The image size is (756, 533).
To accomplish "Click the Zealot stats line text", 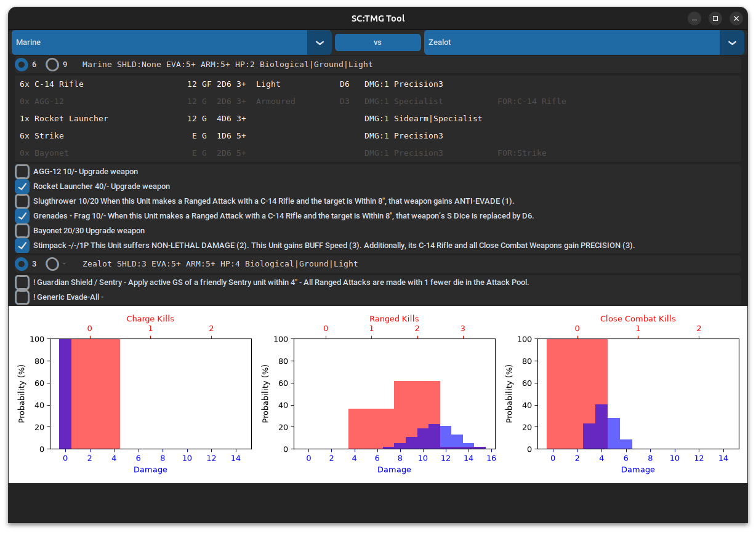I will [x=220, y=264].
